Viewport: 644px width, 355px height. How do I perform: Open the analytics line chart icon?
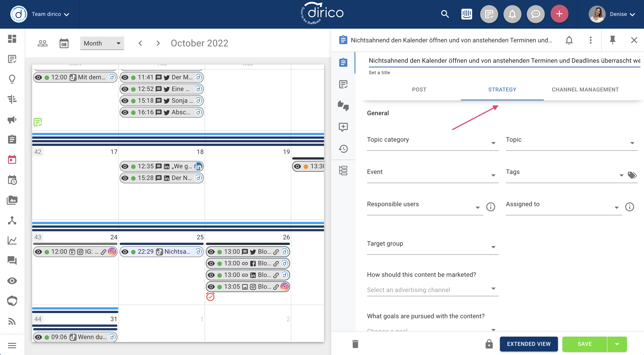(12, 240)
